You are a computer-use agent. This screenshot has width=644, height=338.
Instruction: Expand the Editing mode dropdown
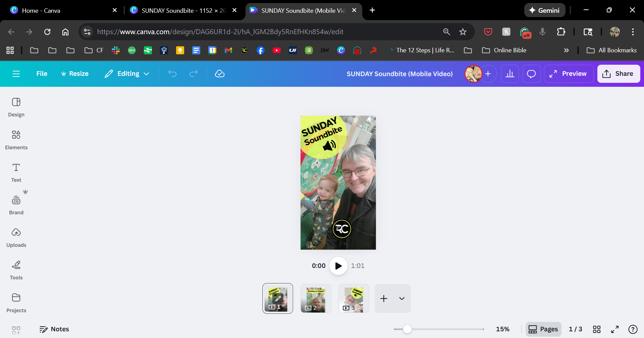point(127,74)
